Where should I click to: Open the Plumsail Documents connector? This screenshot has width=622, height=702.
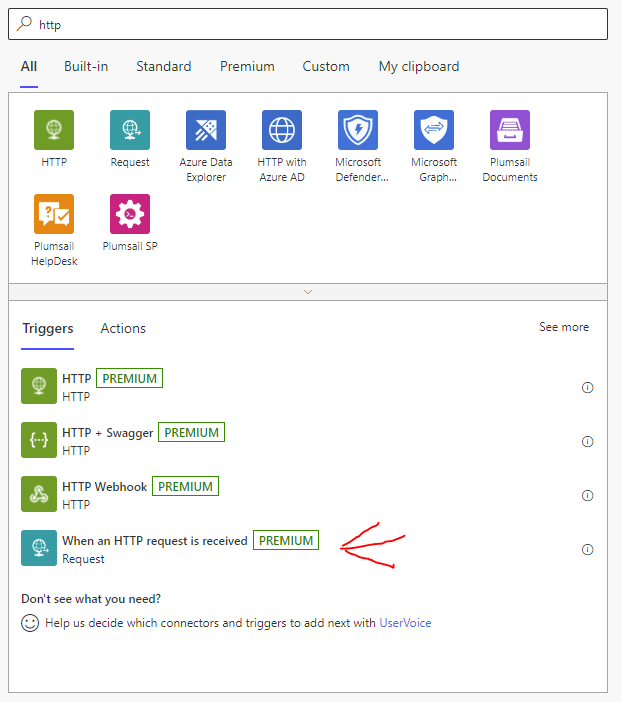click(510, 130)
